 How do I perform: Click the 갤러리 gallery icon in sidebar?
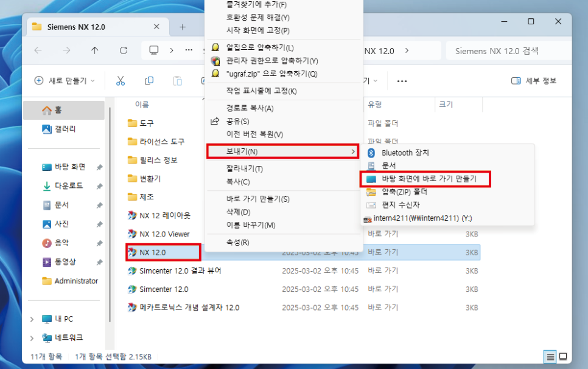47,129
